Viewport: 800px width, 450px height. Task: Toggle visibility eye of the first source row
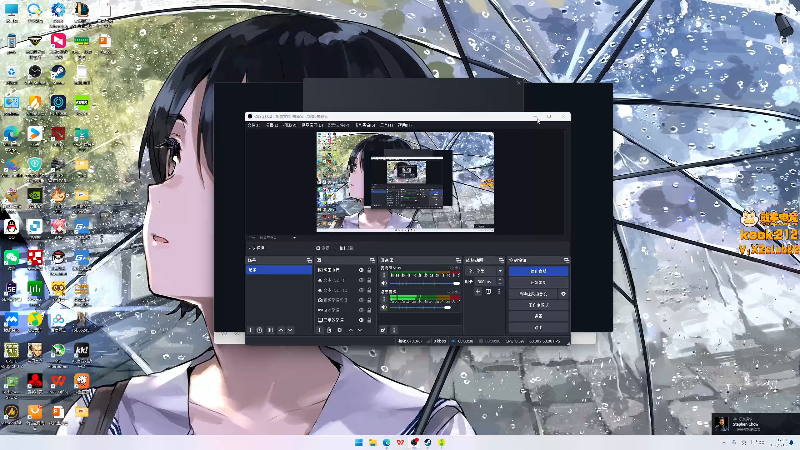click(361, 270)
